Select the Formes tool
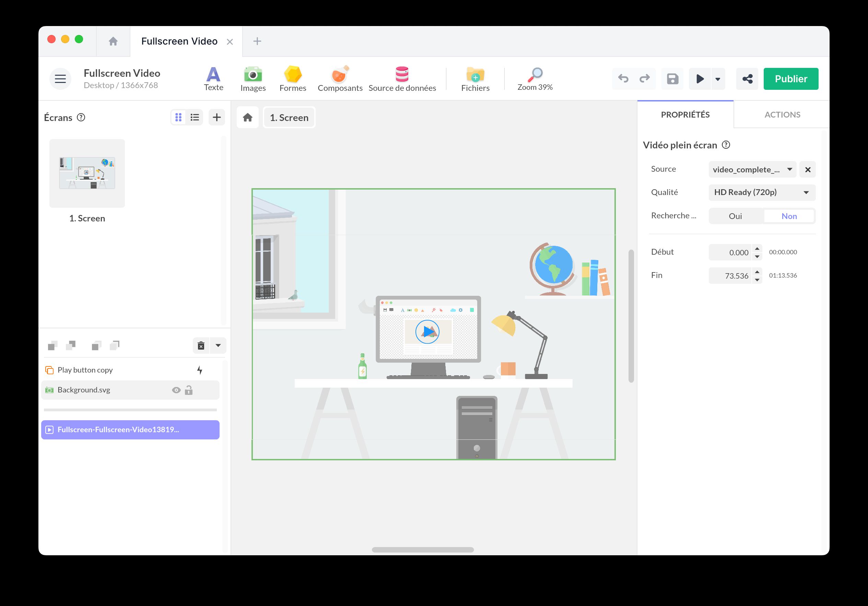868x606 pixels. (x=293, y=78)
